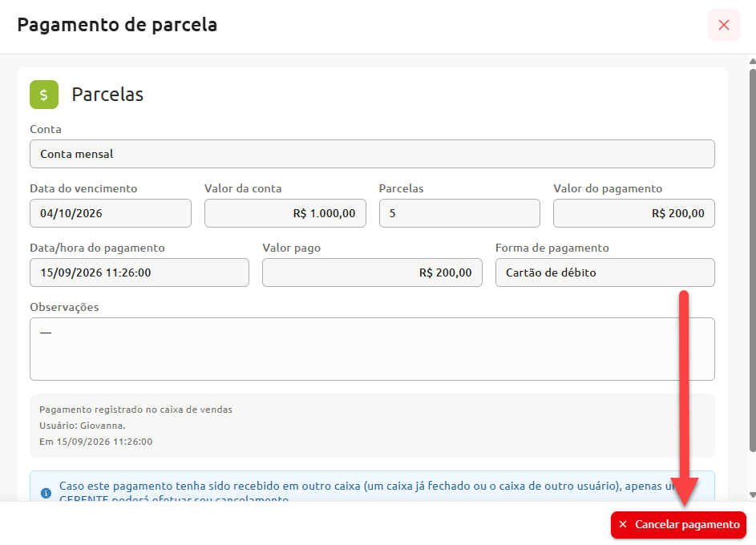This screenshot has width=756, height=545.
Task: Click the scrollbar up arrow
Action: pyautogui.click(x=753, y=61)
